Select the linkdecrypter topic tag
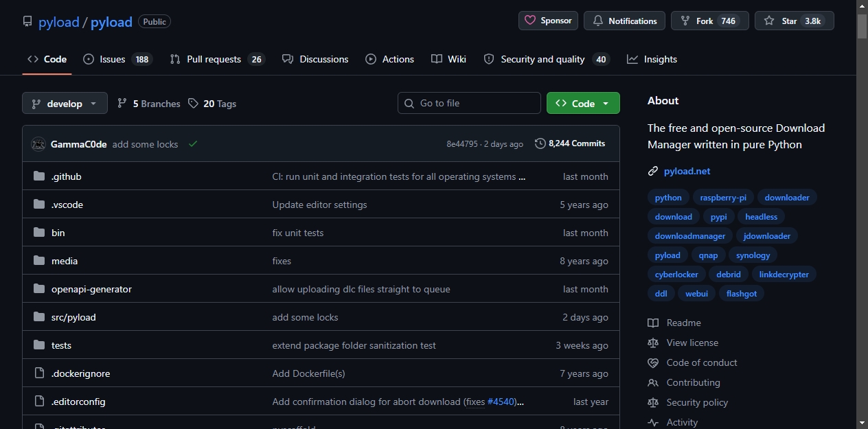 pos(784,275)
